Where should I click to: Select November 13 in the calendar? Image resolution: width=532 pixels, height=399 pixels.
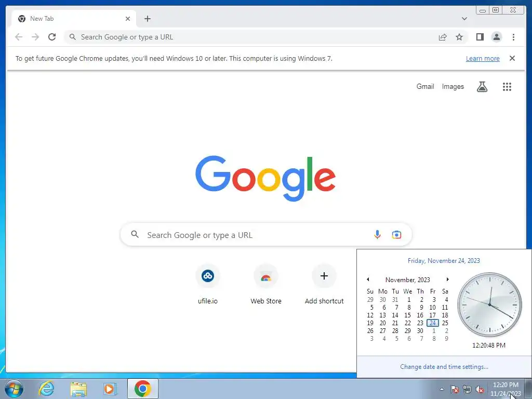click(383, 315)
